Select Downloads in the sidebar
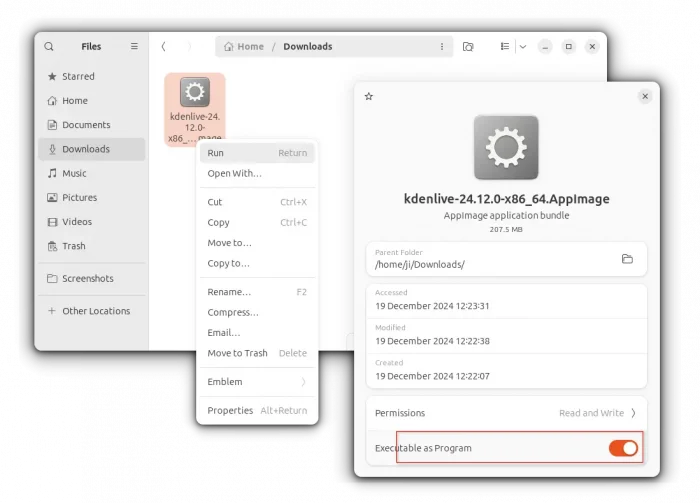700x503 pixels. [92, 149]
